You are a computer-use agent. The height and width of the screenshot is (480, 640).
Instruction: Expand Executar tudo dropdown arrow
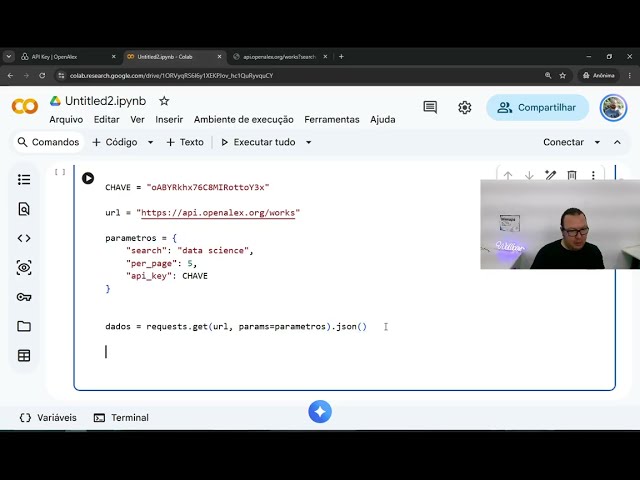click(309, 142)
